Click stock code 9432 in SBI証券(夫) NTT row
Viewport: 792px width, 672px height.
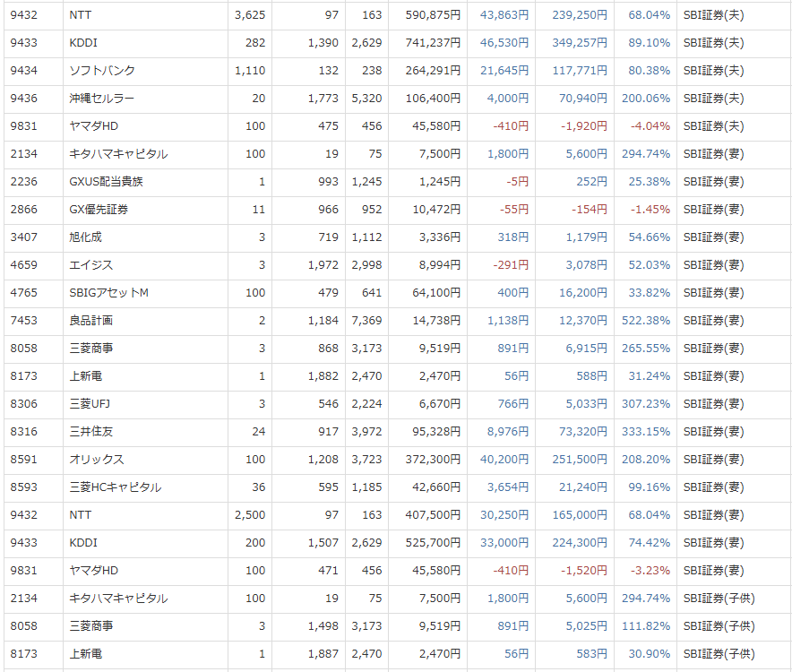(23, 15)
